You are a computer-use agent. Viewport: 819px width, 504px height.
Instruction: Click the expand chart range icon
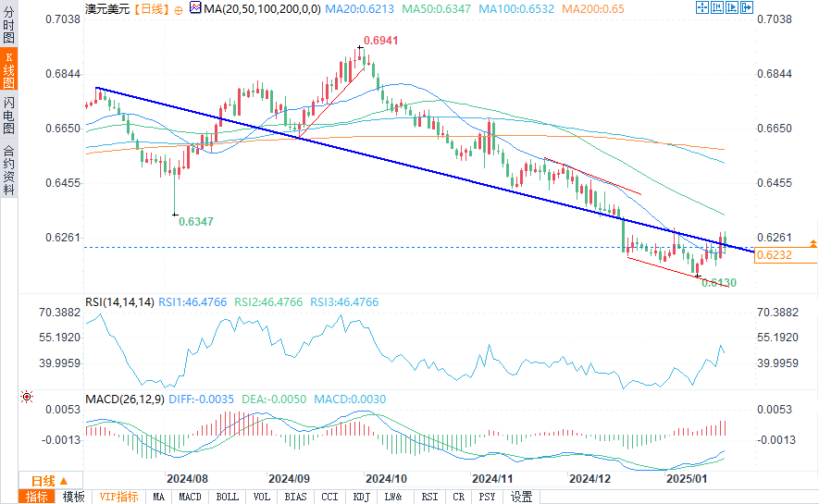(732, 7)
